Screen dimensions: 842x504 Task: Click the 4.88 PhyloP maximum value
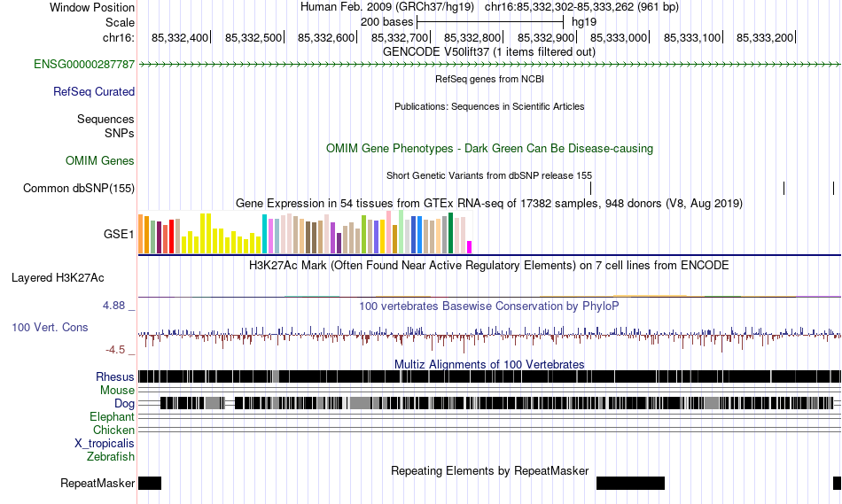point(113,306)
